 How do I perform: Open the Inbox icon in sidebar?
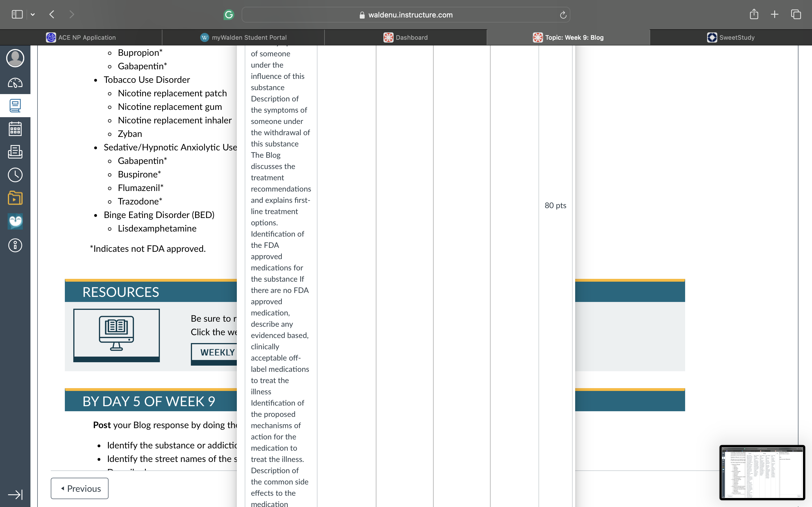pos(15,152)
